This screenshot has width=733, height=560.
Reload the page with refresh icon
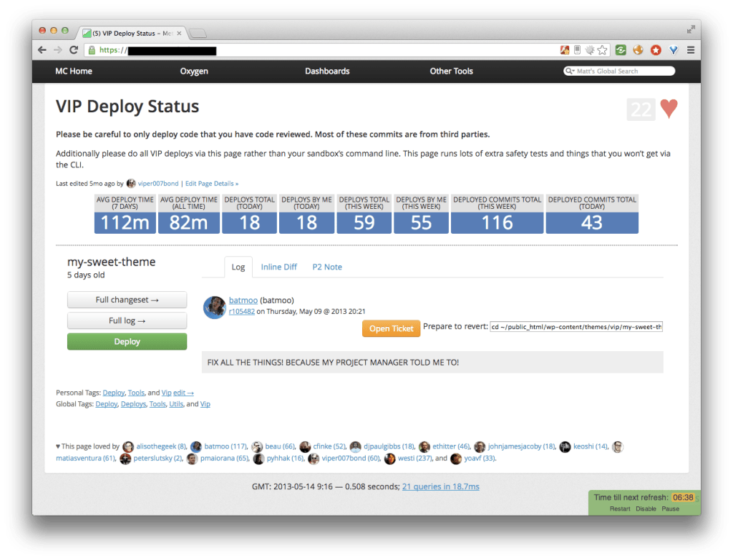point(74,50)
